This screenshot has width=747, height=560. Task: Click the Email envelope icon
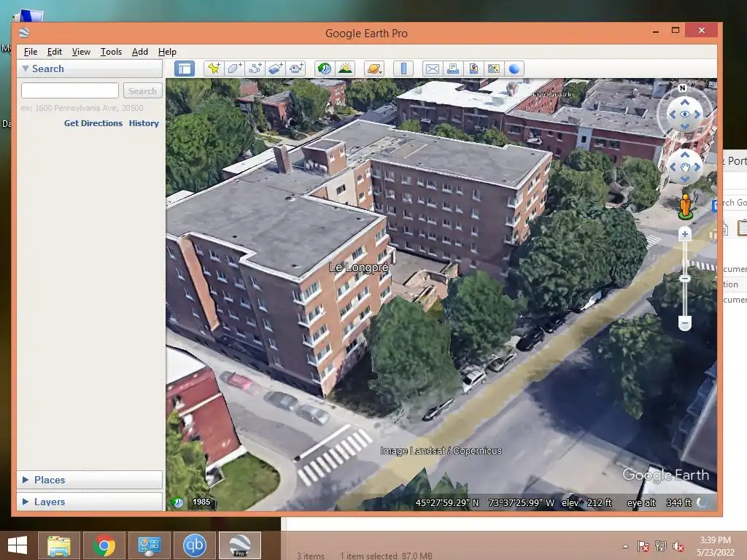pos(432,69)
